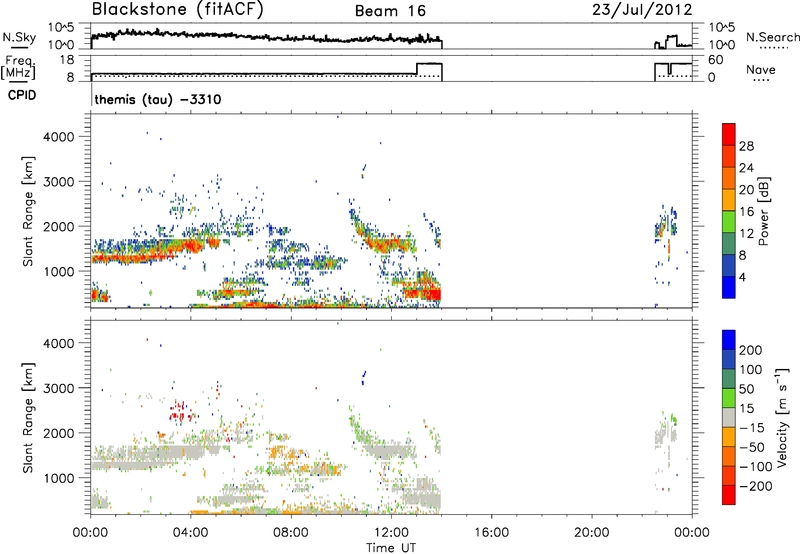Click the 'Velocity [m s-1]' colorbar label

click(x=782, y=417)
